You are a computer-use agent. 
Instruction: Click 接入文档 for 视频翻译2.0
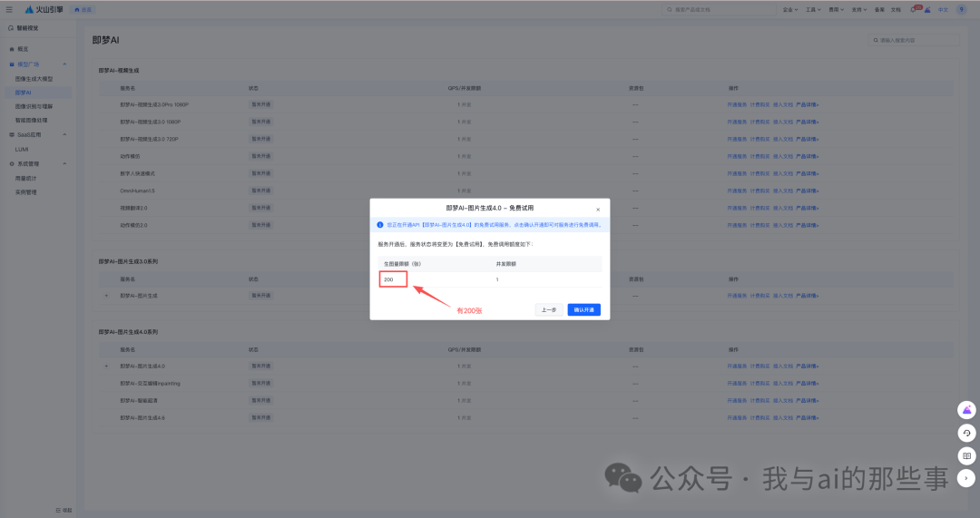point(782,208)
